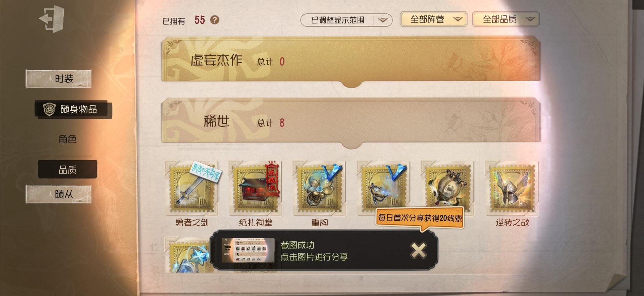
Task: Tap the exit door icon
Action: coord(52,18)
